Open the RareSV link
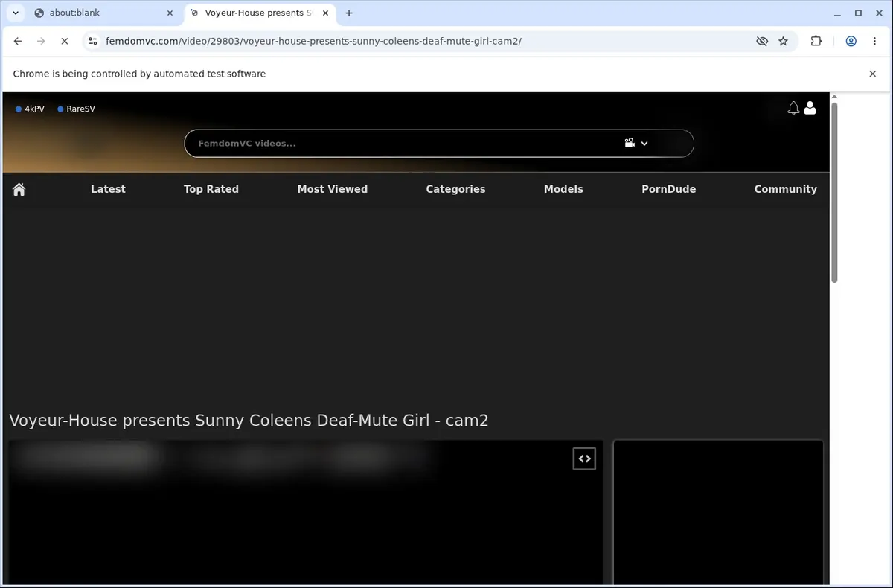 click(x=77, y=109)
